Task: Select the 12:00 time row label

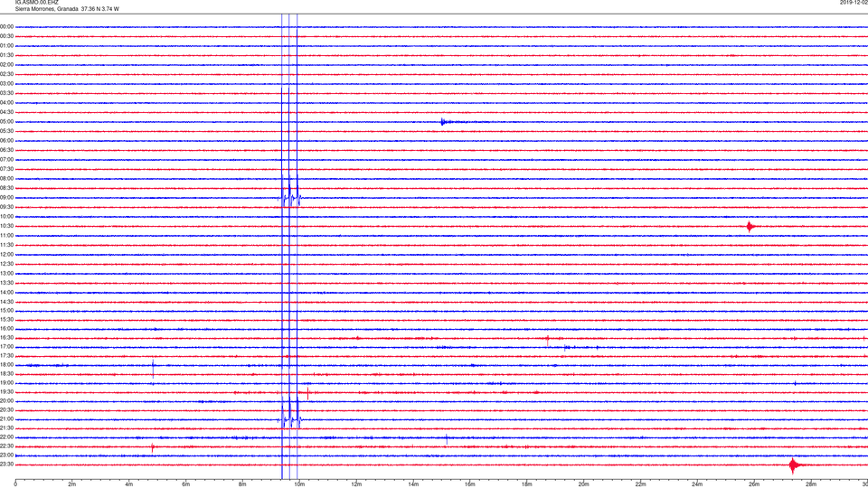Action: click(x=6, y=255)
